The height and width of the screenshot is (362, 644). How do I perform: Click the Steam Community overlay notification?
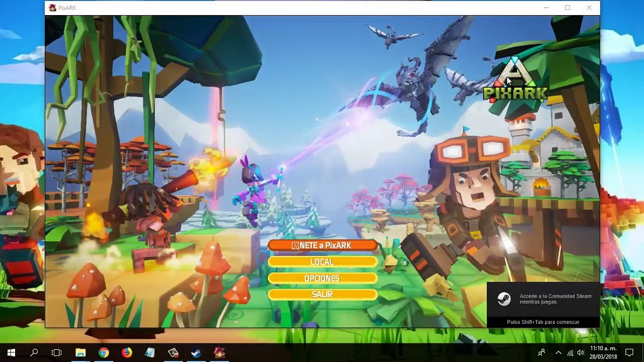(543, 305)
